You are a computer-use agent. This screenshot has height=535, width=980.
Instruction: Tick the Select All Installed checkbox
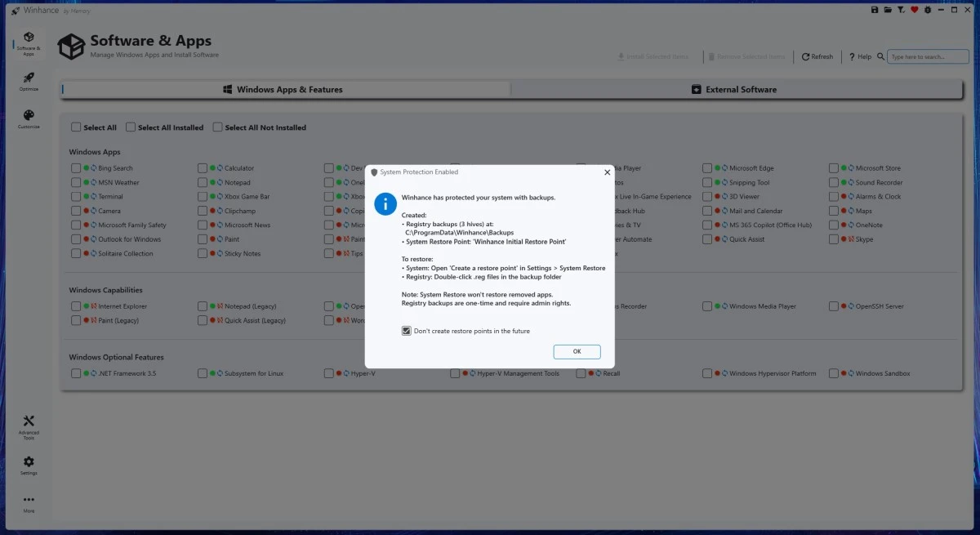click(129, 127)
